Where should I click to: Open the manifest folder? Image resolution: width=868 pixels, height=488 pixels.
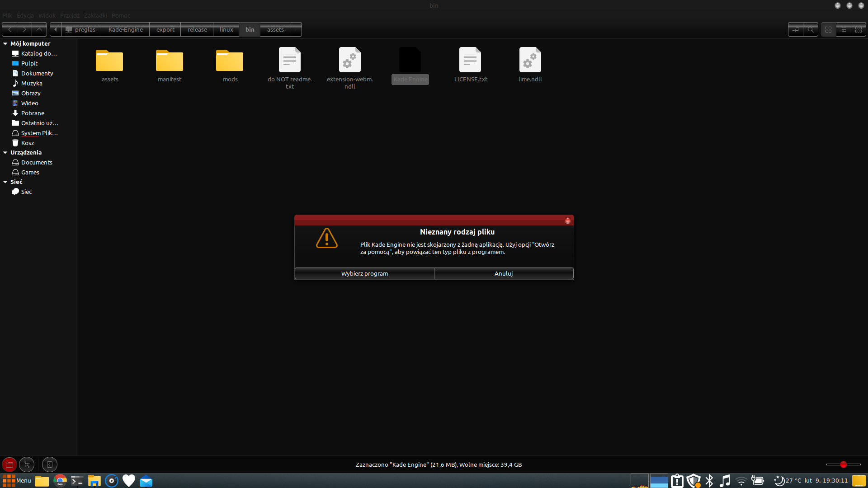tap(169, 63)
